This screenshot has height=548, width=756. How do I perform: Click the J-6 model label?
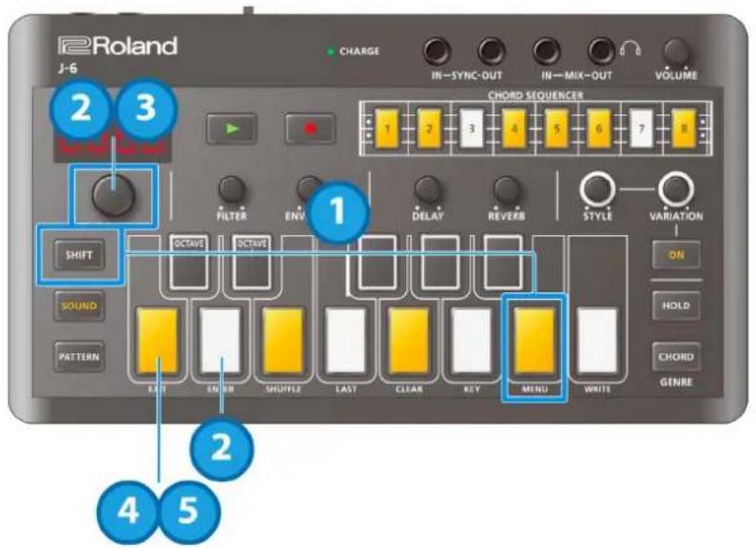68,68
